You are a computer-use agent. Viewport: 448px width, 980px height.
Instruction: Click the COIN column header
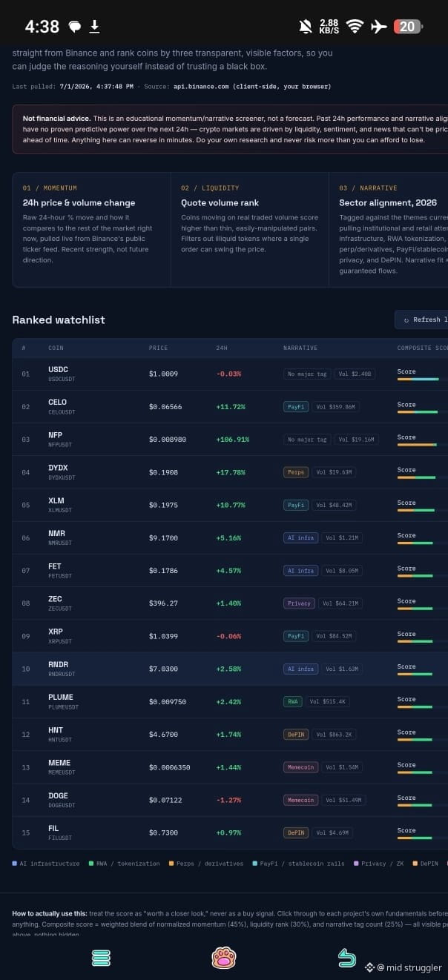[x=56, y=348]
